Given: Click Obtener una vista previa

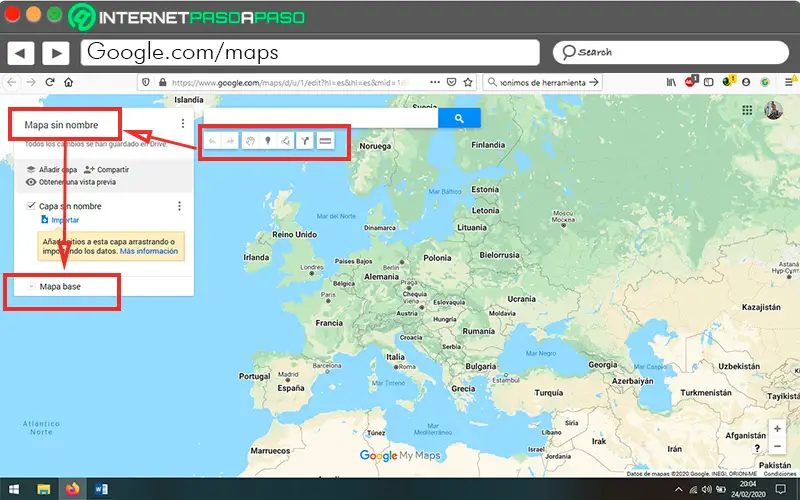Looking at the screenshot, I should (71, 182).
